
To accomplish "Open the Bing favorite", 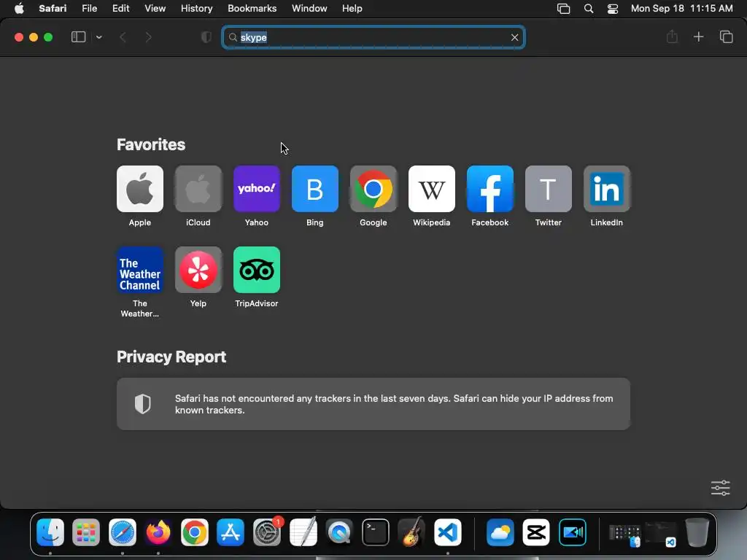I will [x=315, y=189].
